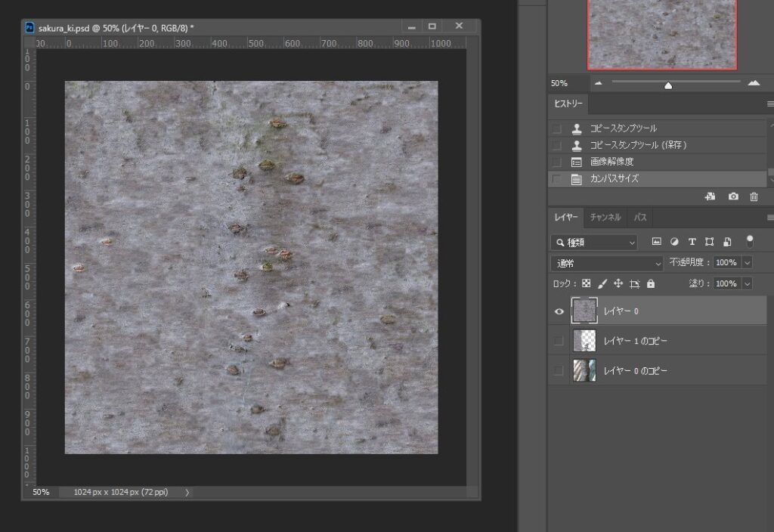Screen dimensions: 774x532
Task: Toggle the layer filter on/off switch
Action: point(750,241)
